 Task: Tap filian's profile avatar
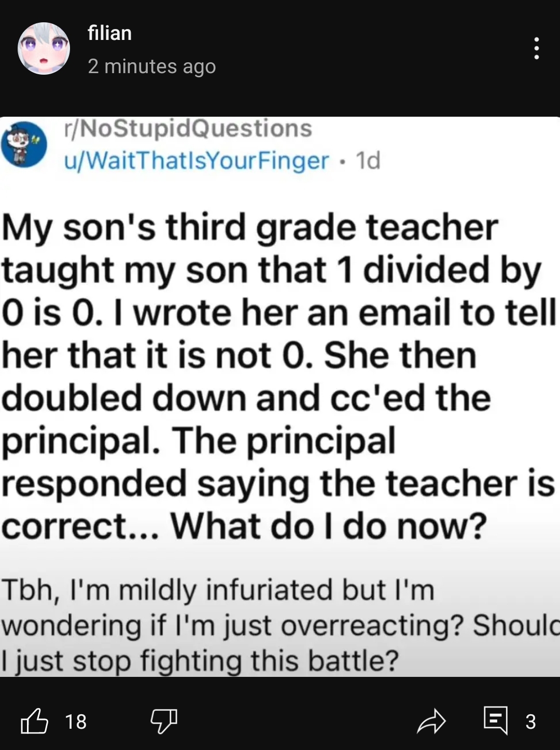(44, 48)
